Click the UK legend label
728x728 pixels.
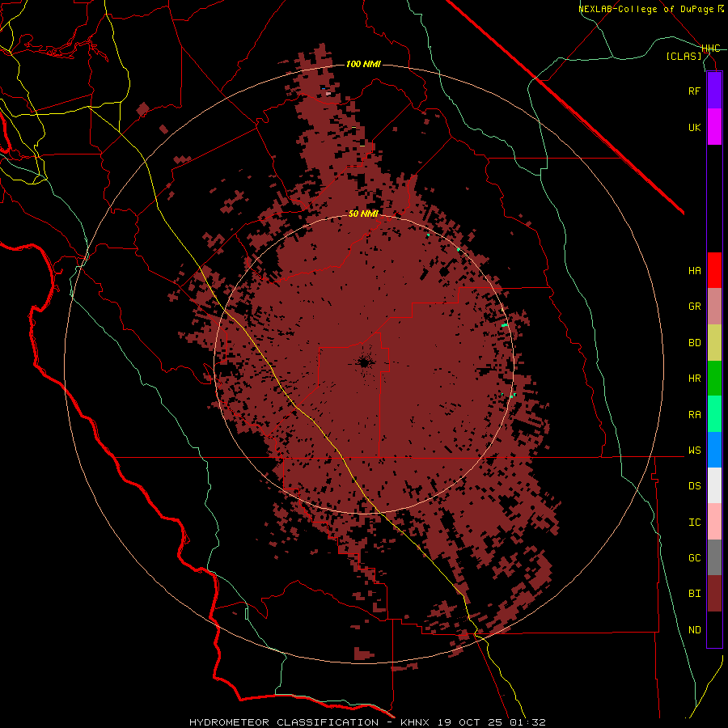695,127
